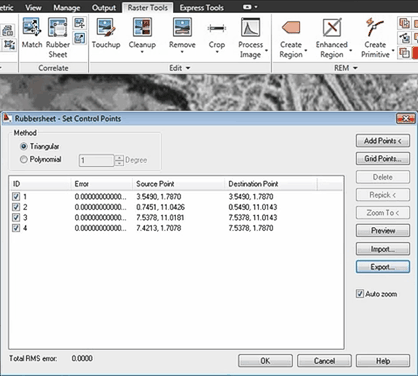Expand the Cleanup dropdown arrow
Screen dimensions: 418x376
tap(142, 52)
